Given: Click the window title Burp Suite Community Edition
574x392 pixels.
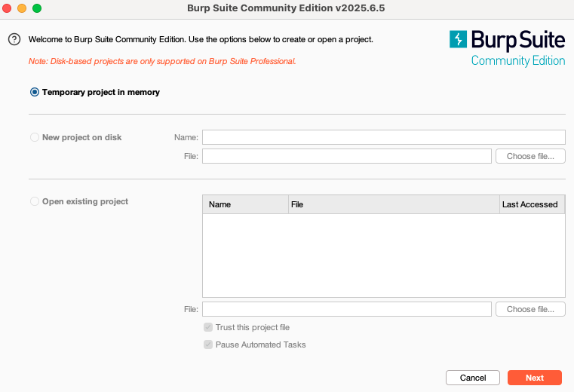Looking at the screenshot, I should coord(286,8).
